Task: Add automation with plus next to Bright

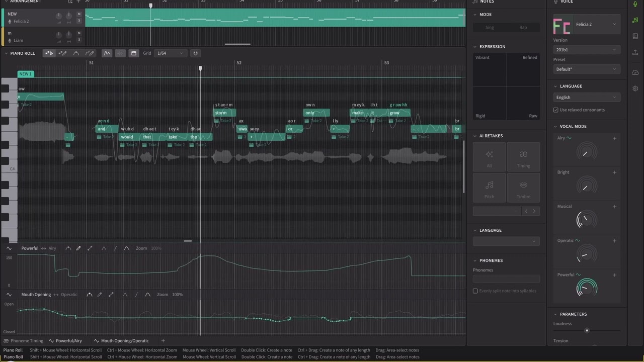Action: [614, 172]
